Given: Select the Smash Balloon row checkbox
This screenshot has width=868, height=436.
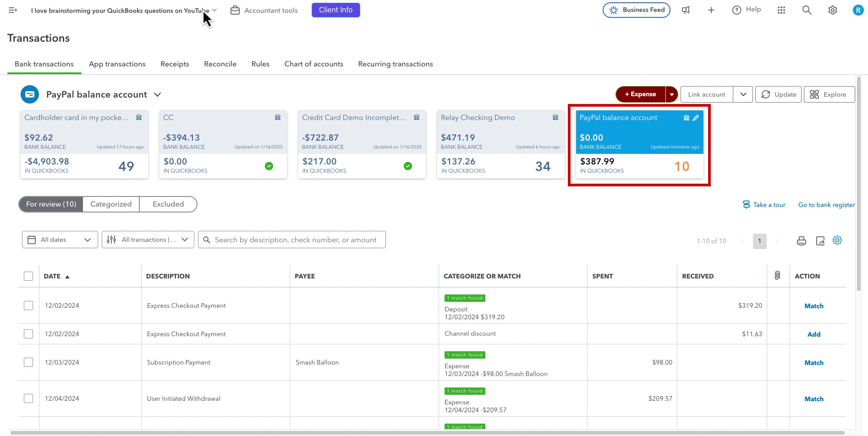Looking at the screenshot, I should click(28, 362).
